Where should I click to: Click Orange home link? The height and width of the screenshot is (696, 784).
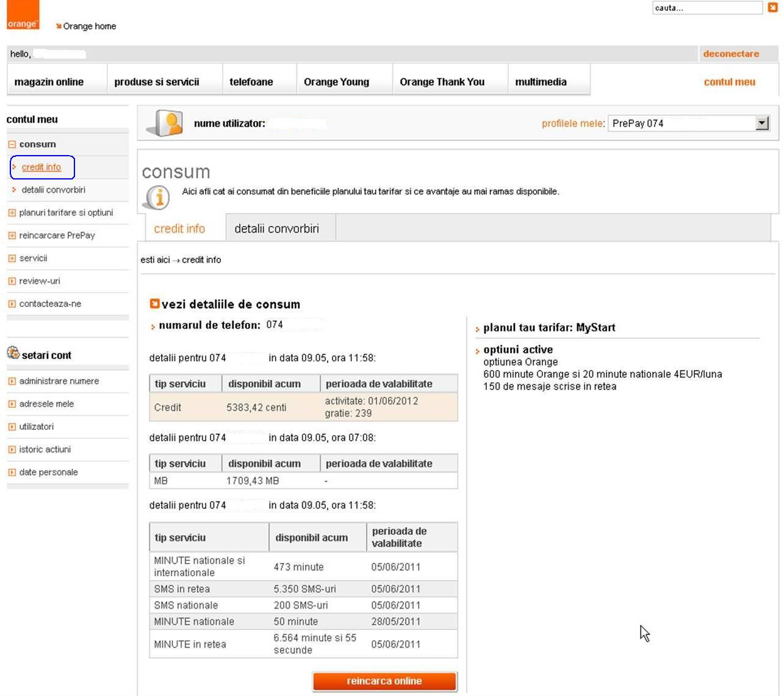pos(89,26)
